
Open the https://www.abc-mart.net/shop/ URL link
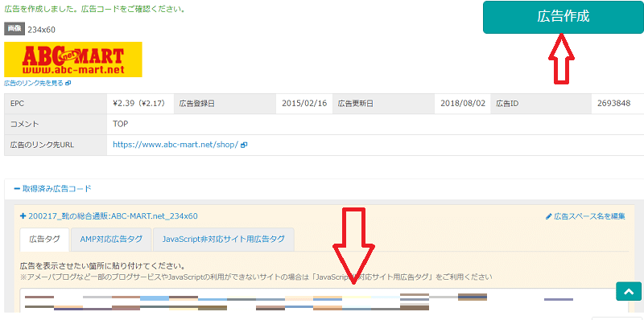(x=175, y=145)
